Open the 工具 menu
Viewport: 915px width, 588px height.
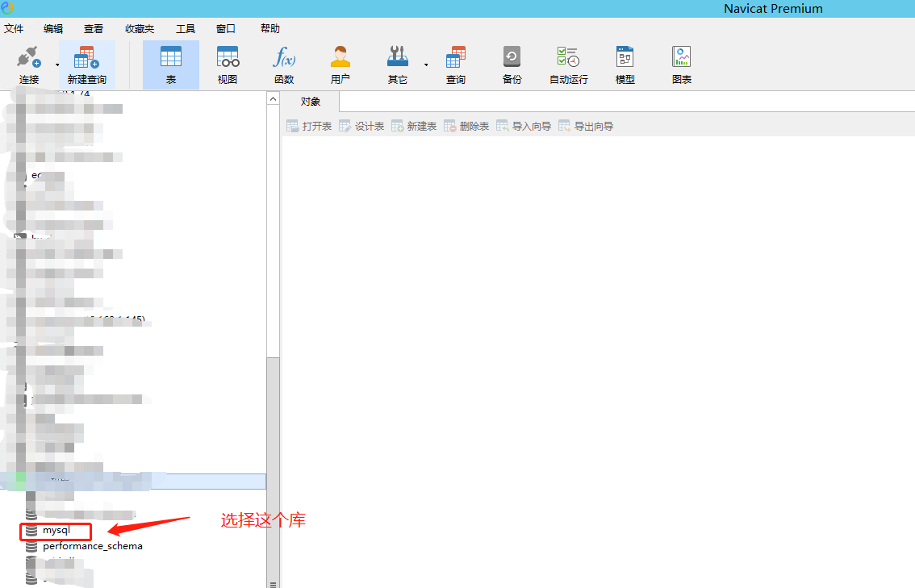pos(186,28)
